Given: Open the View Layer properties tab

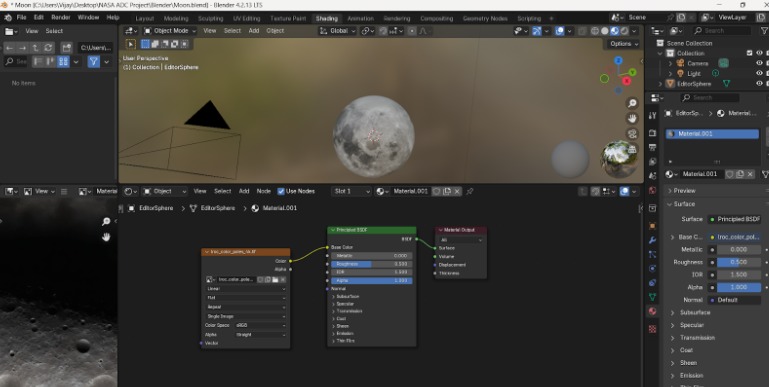Looking at the screenshot, I should click(652, 161).
